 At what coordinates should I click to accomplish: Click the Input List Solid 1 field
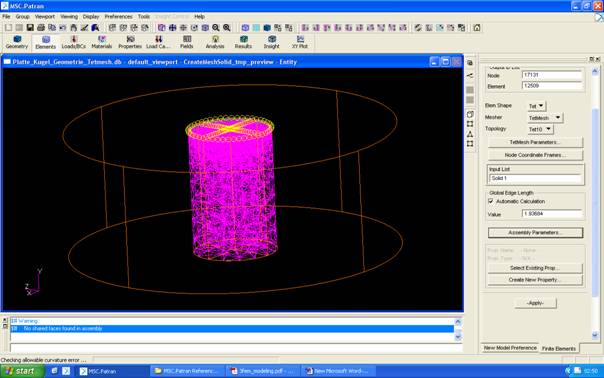(535, 178)
